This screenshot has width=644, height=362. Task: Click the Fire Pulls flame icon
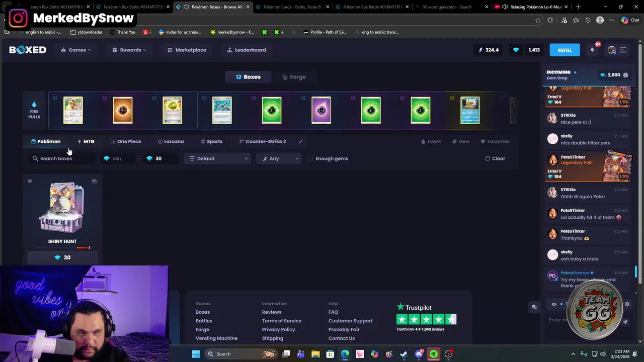point(34,105)
